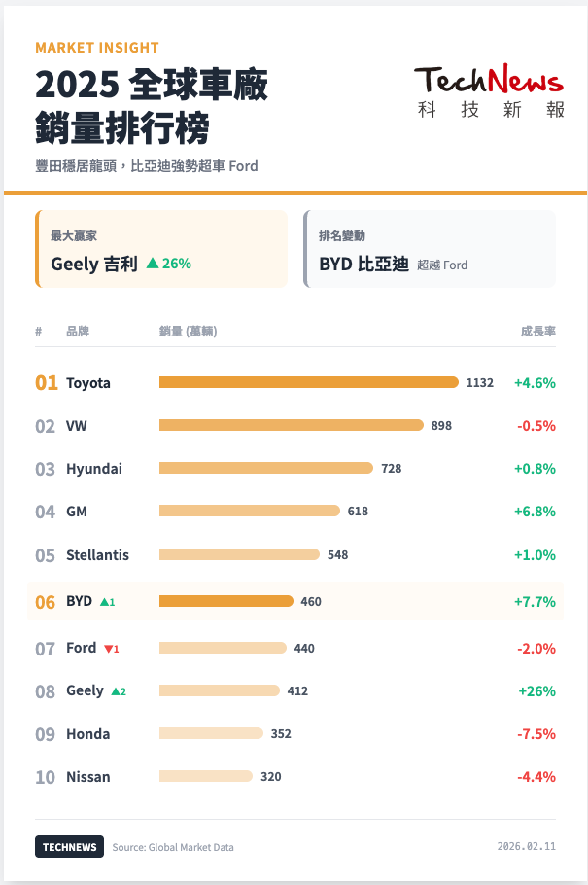Click Honda's -7.5% growth rate
This screenshot has width=588, height=885.
[x=535, y=734]
